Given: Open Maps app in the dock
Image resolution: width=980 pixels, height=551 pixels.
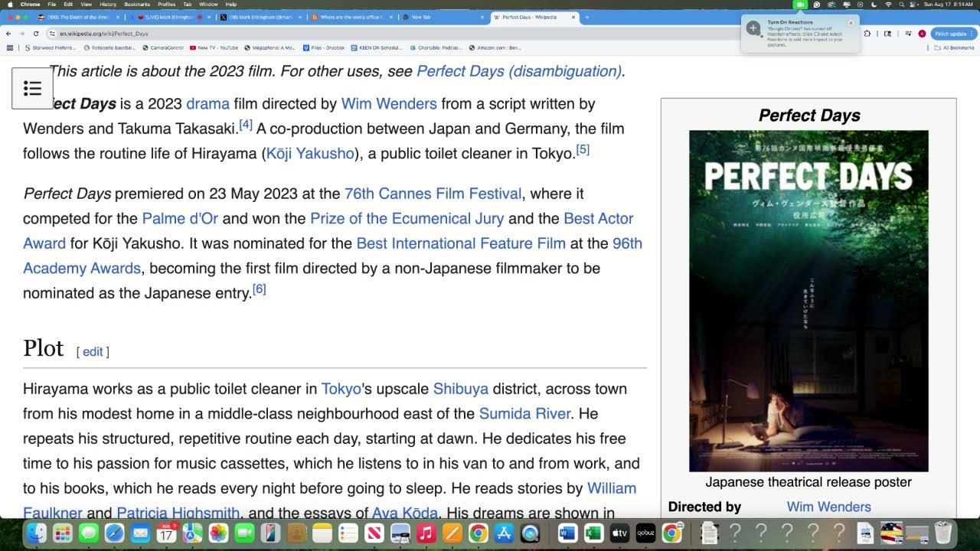Looking at the screenshot, I should [192, 533].
